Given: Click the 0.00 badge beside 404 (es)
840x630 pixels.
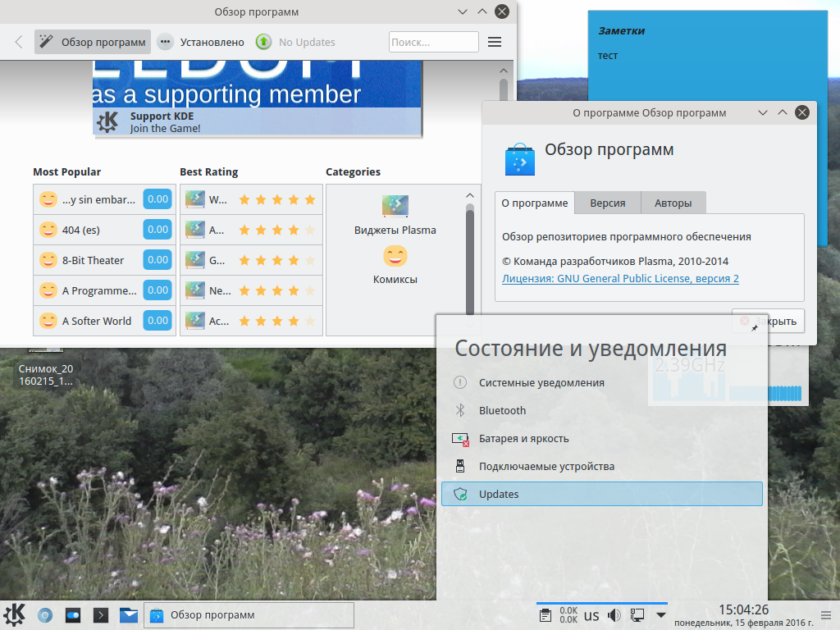Looking at the screenshot, I should coord(157,230).
